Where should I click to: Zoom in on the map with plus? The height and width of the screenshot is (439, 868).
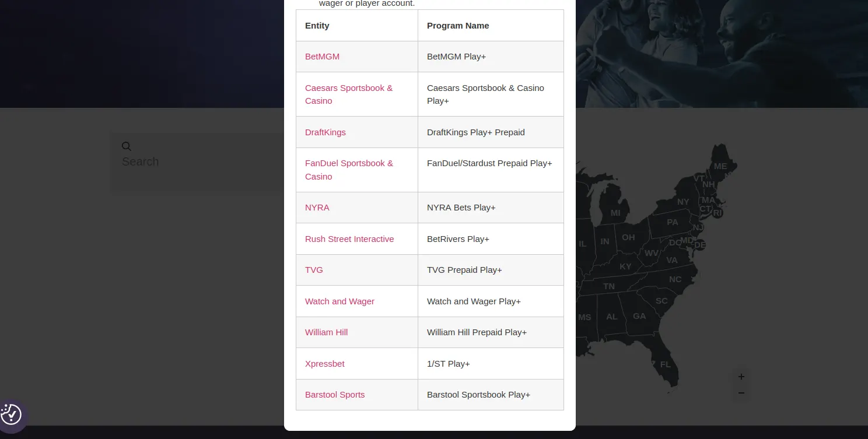[x=741, y=377]
